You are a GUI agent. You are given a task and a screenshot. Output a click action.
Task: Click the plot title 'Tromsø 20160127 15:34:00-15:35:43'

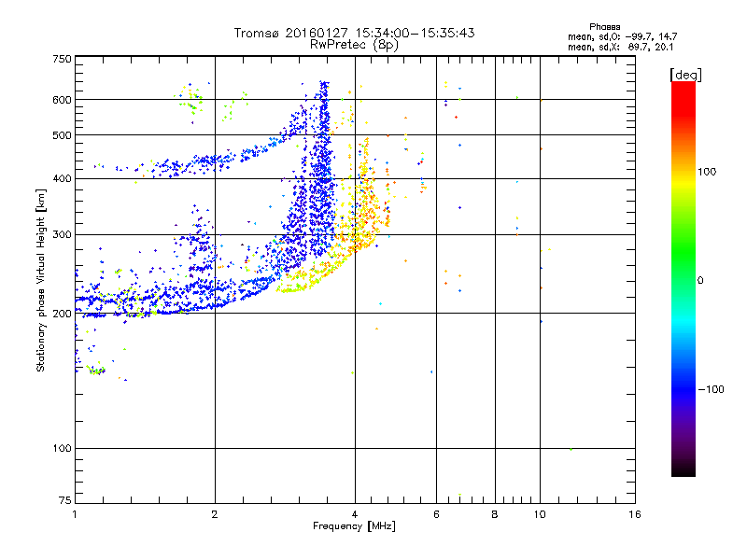[x=354, y=33]
